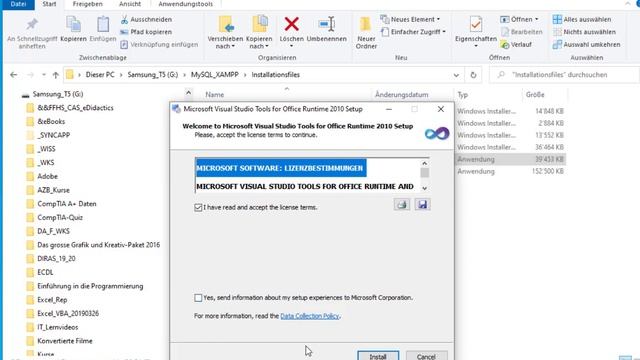640x360 pixels.
Task: Switch to the Freigeben ribbon tab
Action: point(87,4)
